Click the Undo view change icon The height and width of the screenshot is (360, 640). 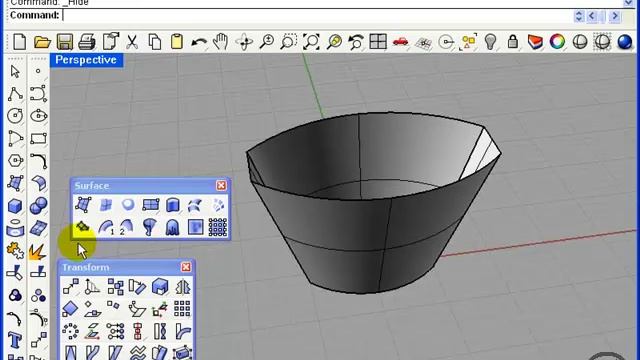click(x=356, y=42)
